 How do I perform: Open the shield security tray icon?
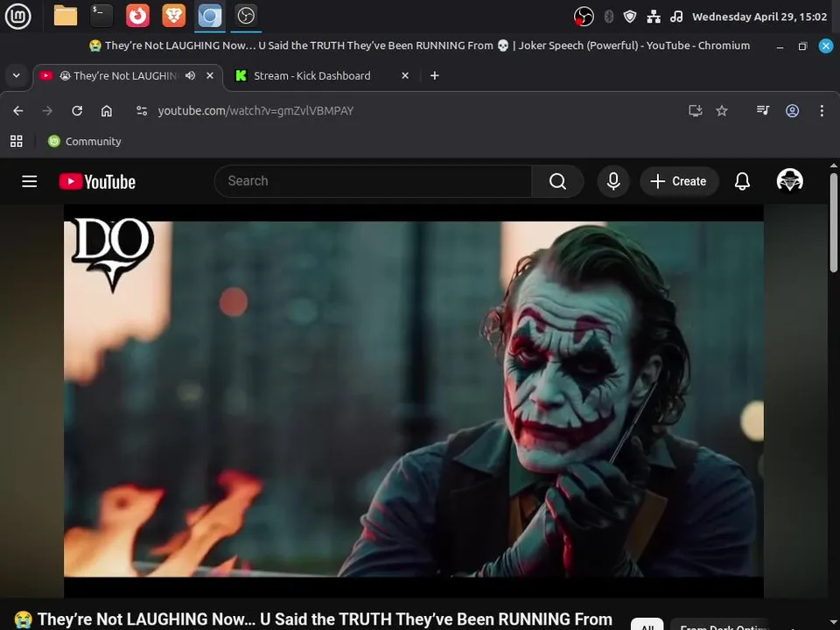coord(630,17)
